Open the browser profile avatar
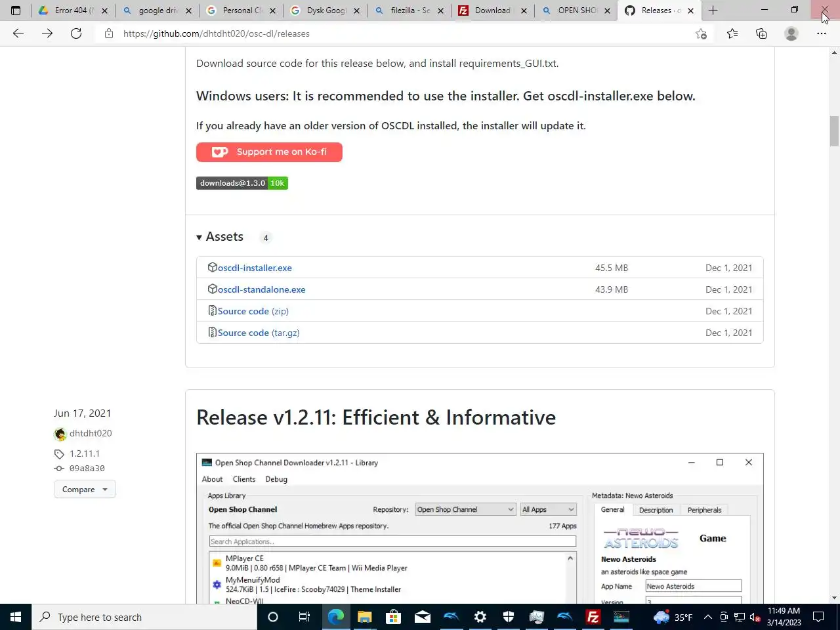This screenshot has width=840, height=630. 791,33
